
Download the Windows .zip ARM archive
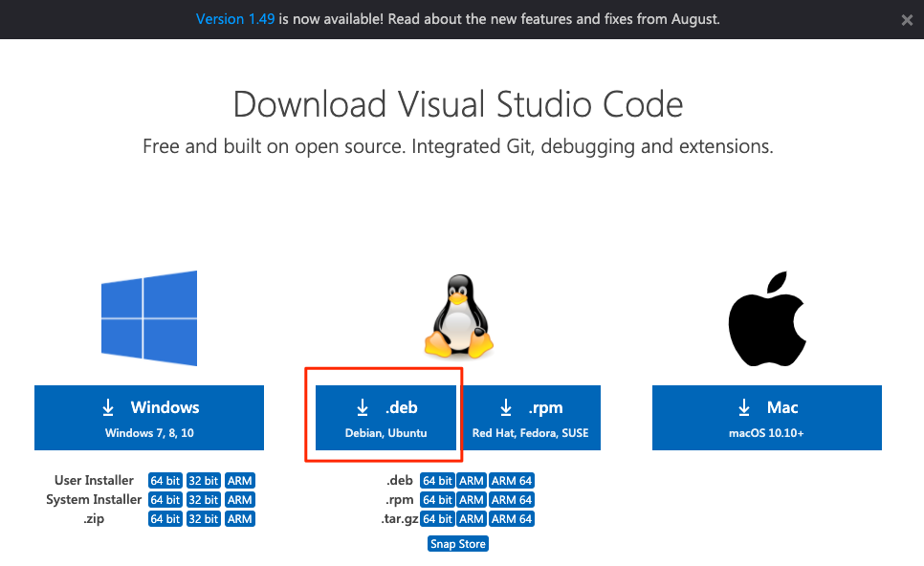(240, 519)
